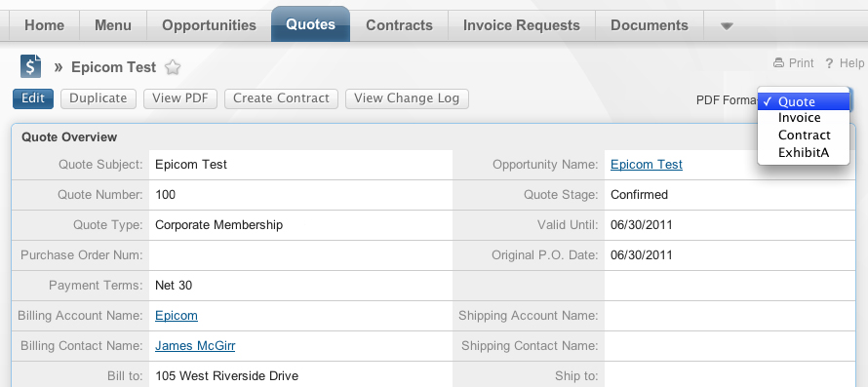
Task: Click Create Contract button
Action: click(x=281, y=98)
